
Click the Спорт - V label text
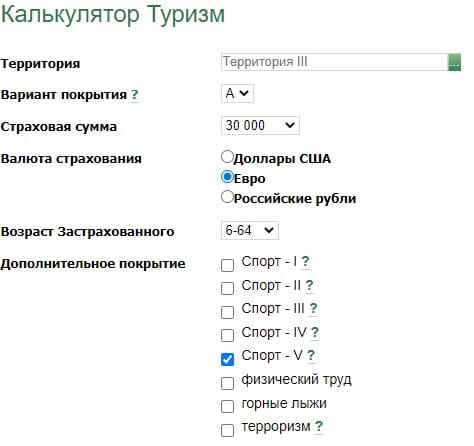coord(272,356)
